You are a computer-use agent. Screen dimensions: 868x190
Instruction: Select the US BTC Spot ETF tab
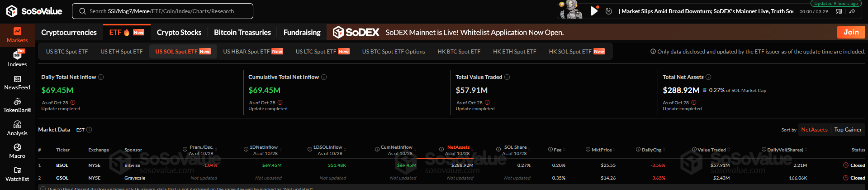tap(67, 51)
